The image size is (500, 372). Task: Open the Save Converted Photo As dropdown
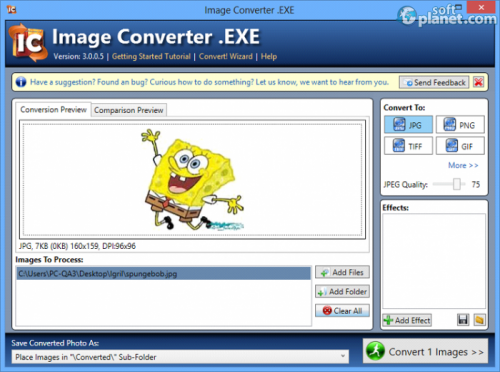180,357
